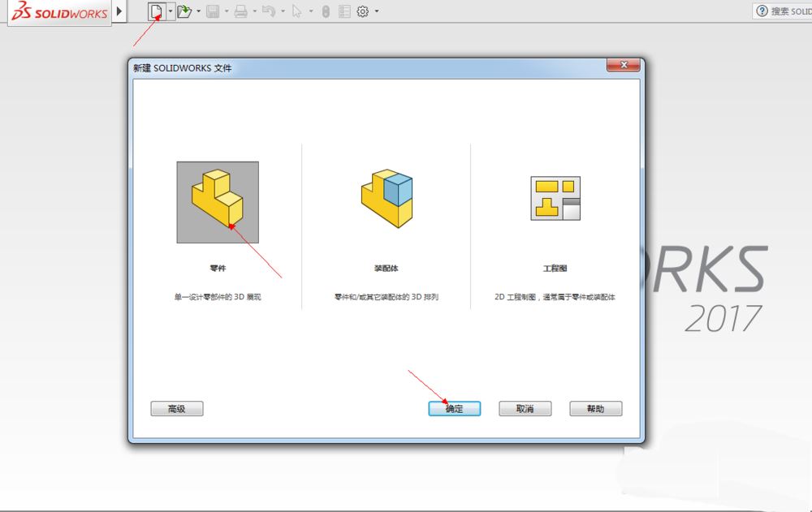
Task: Click the Print icon
Action: (x=241, y=11)
